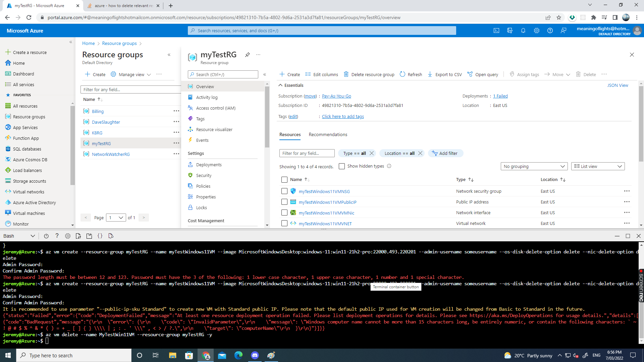Click Upload/Download files icon in shell toolbar
Image resolution: width=644 pixels, height=362 pixels.
(78, 236)
